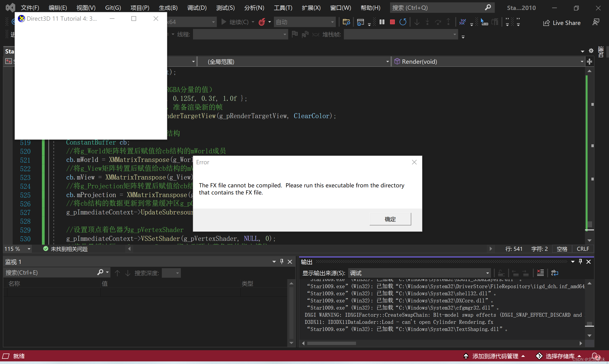Click the output horizontal scrollbar thumb
The width and height of the screenshot is (609, 364).
331,343
